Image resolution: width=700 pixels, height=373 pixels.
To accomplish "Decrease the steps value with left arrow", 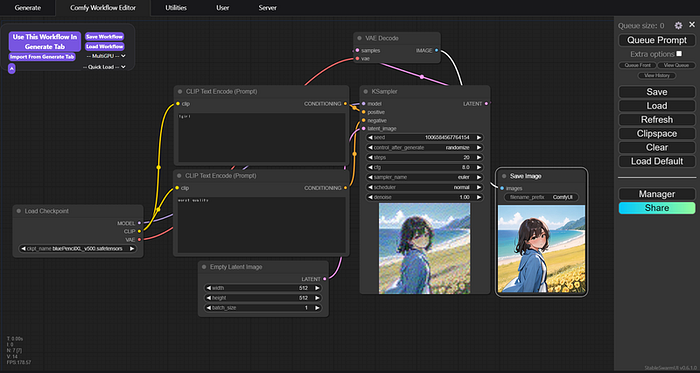I will pyautogui.click(x=370, y=157).
